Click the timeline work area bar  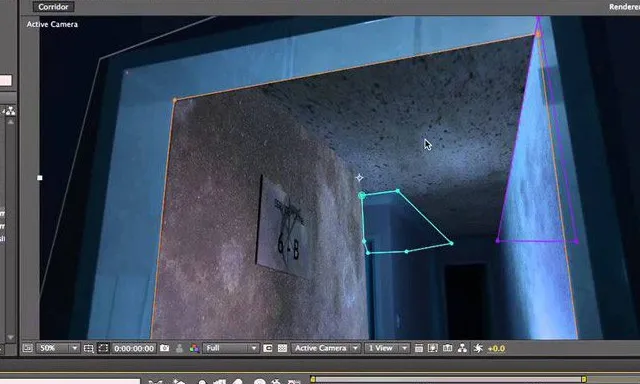[x=448, y=380]
